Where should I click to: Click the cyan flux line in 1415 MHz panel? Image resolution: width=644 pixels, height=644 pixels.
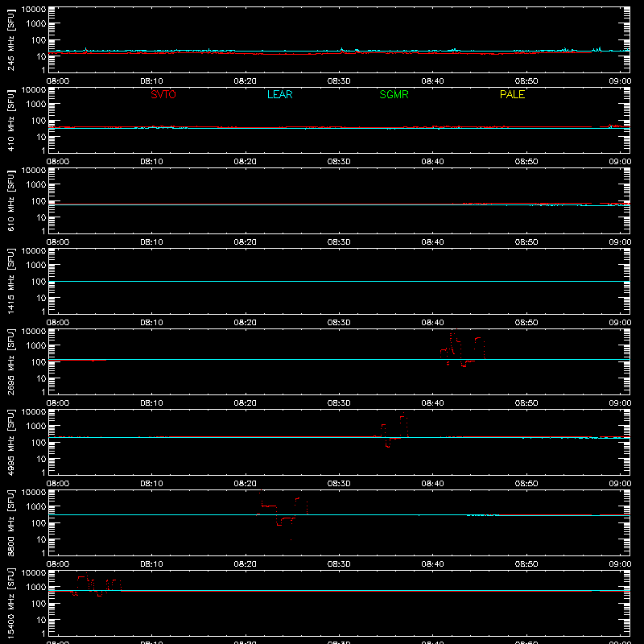339,281
